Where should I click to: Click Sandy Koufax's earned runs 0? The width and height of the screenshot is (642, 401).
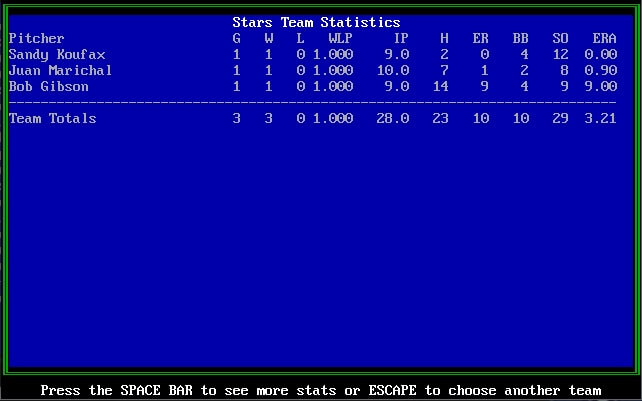coord(485,54)
